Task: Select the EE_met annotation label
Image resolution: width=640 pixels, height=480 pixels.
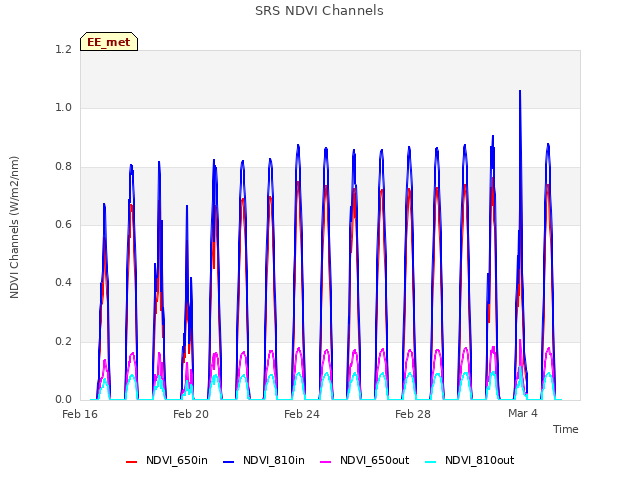Action: pos(109,42)
